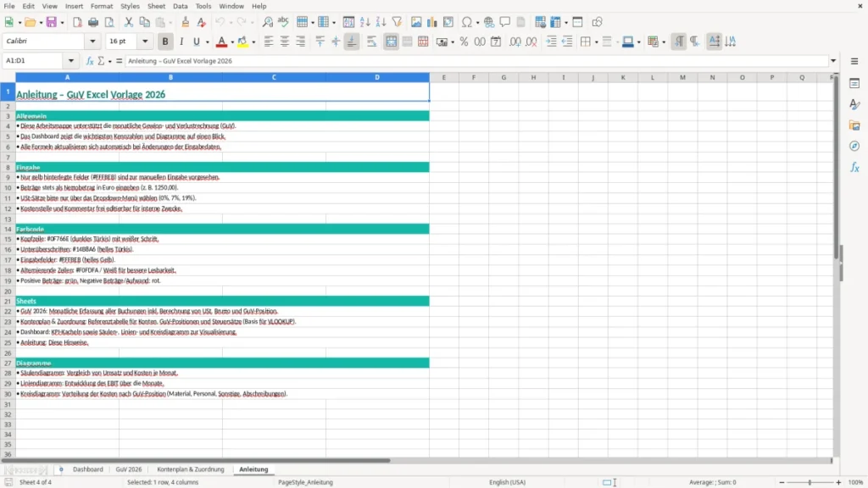Format cell as date

(496, 42)
